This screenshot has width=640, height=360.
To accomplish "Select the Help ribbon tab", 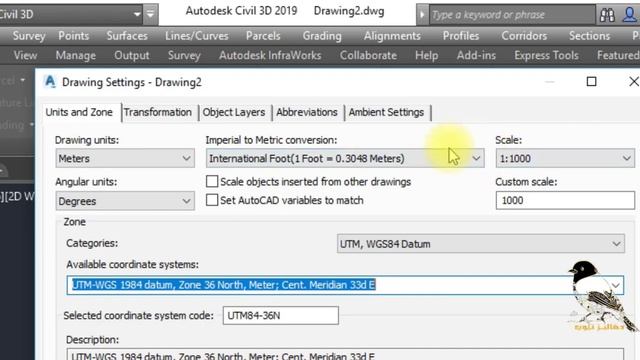I will [x=427, y=55].
